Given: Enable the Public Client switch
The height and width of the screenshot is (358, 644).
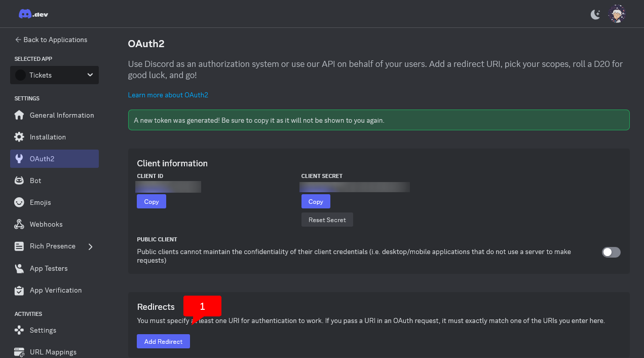Looking at the screenshot, I should (611, 252).
